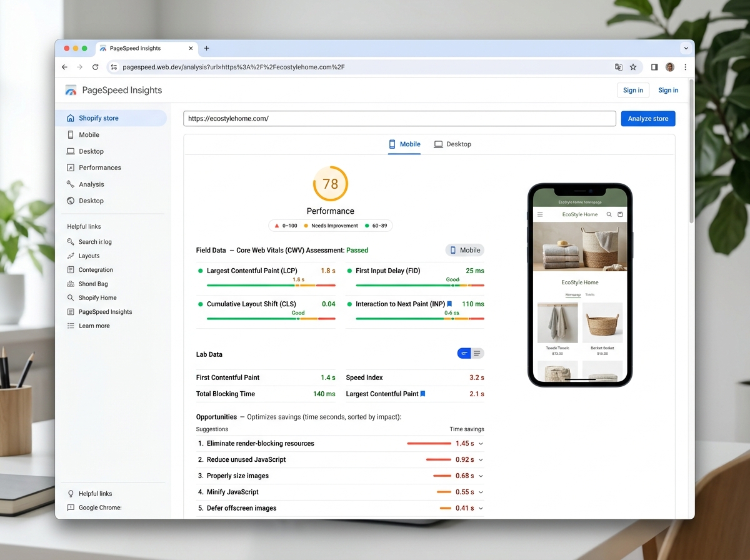Expand the Reduce unused JavaScript chevron
This screenshot has height=560, width=750.
tap(481, 459)
